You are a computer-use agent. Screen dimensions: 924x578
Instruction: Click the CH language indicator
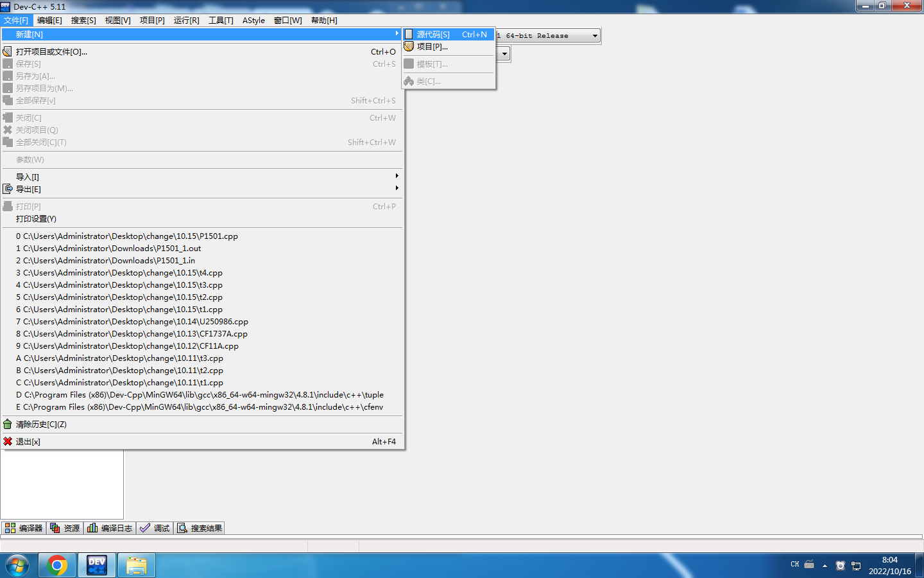point(795,565)
